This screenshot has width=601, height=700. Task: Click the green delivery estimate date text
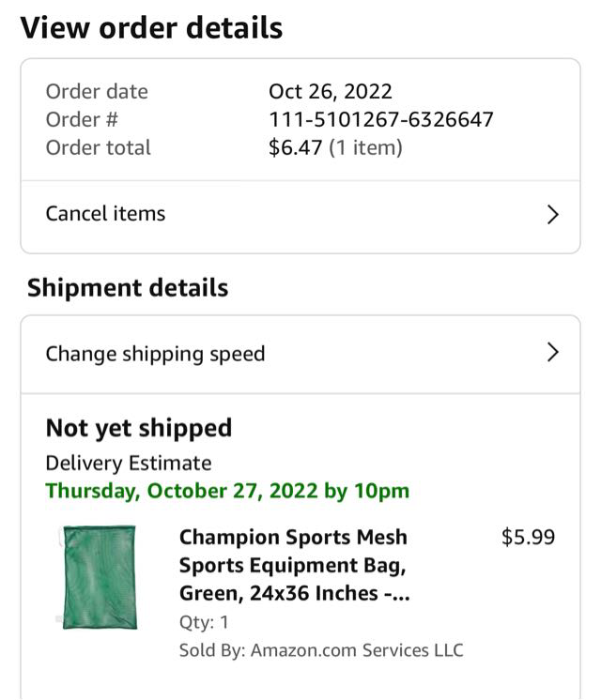pos(227,491)
